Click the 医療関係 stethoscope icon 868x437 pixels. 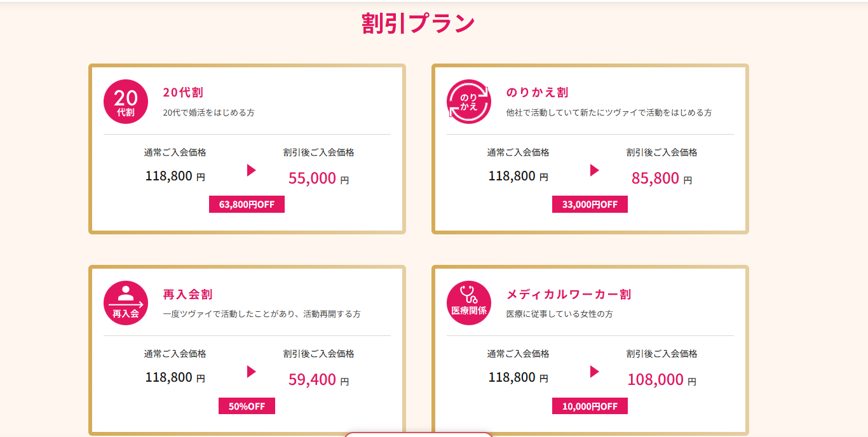coord(469,303)
